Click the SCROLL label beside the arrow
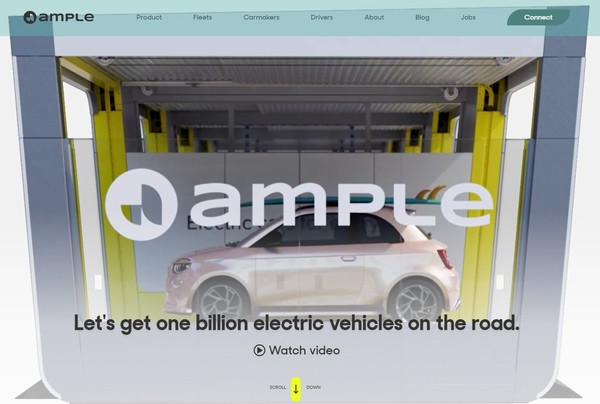The image size is (600, 404). tap(278, 387)
